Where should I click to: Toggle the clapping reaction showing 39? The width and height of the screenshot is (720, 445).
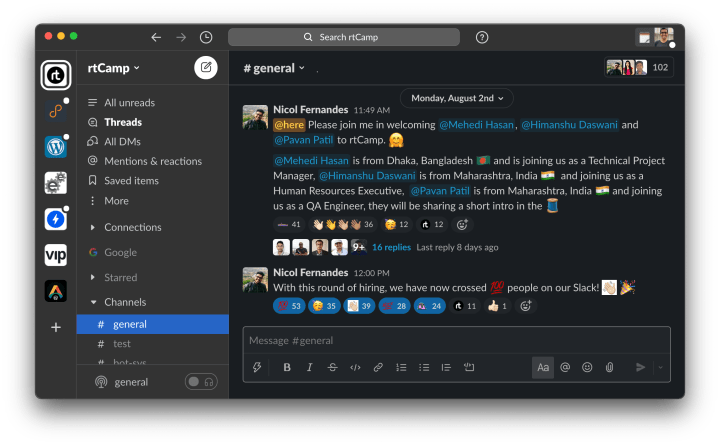[x=359, y=306]
